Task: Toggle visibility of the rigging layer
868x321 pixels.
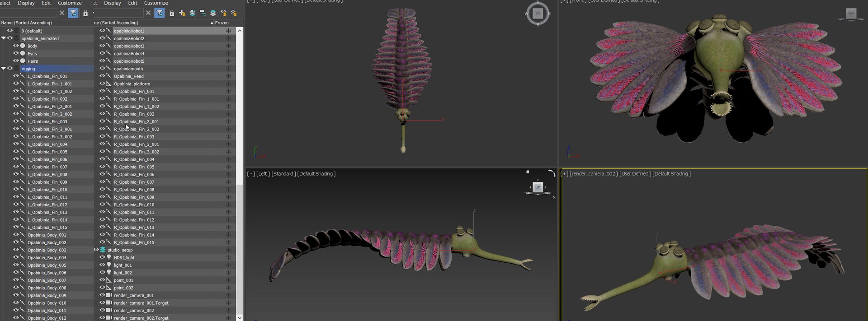Action: (x=9, y=69)
